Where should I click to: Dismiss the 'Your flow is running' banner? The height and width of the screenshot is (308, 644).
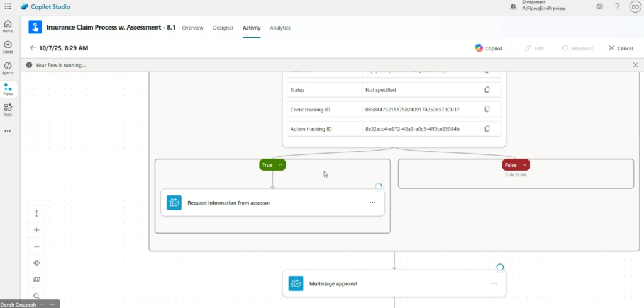click(635, 65)
